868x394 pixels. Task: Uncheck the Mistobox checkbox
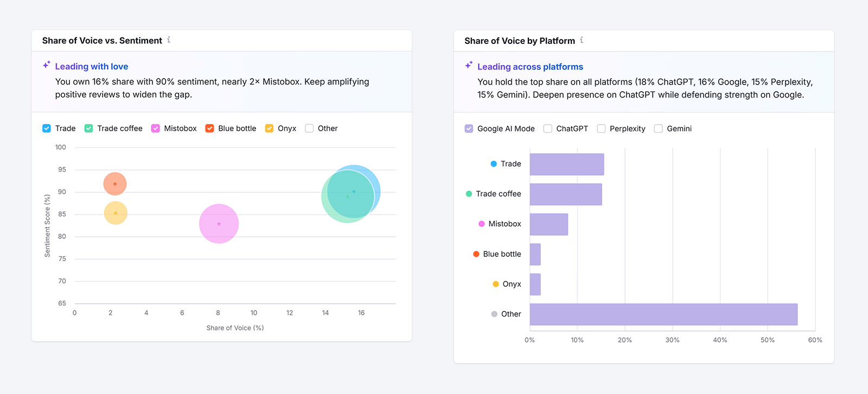(156, 128)
